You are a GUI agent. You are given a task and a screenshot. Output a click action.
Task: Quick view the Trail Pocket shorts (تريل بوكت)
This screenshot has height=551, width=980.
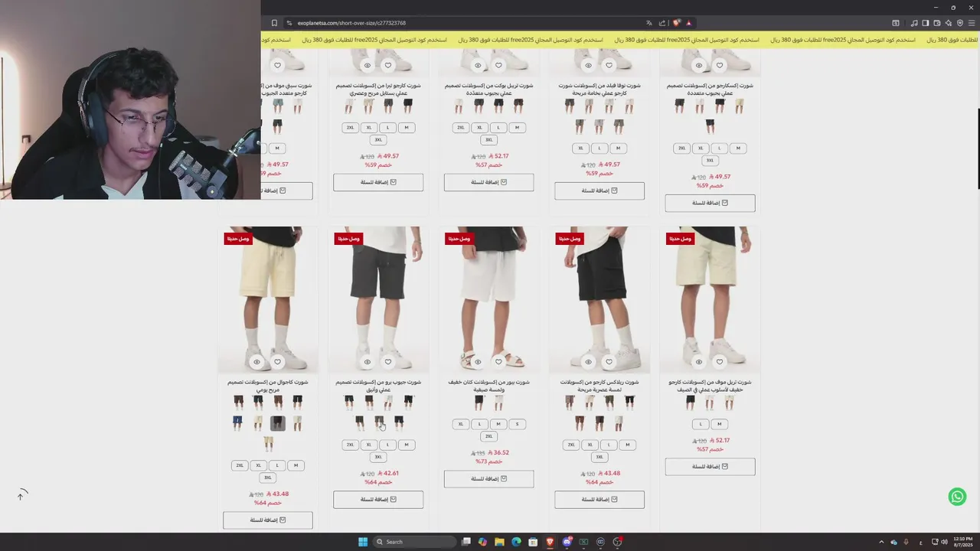(478, 65)
